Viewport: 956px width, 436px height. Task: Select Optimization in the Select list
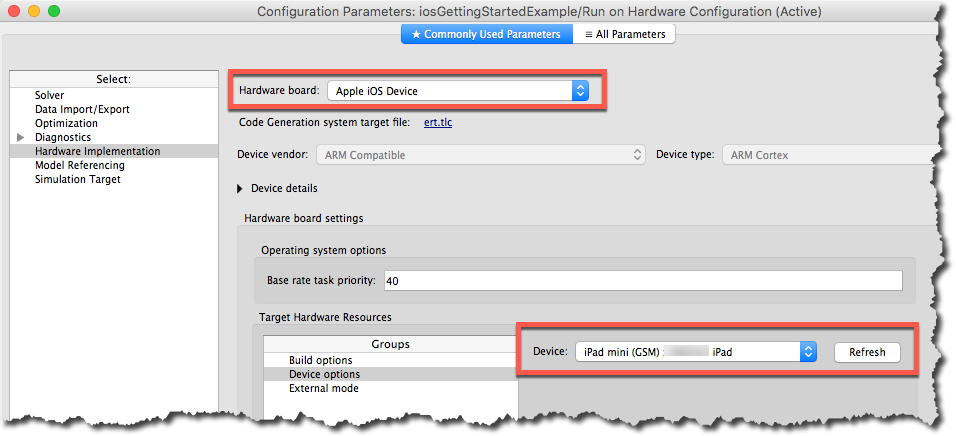point(66,123)
